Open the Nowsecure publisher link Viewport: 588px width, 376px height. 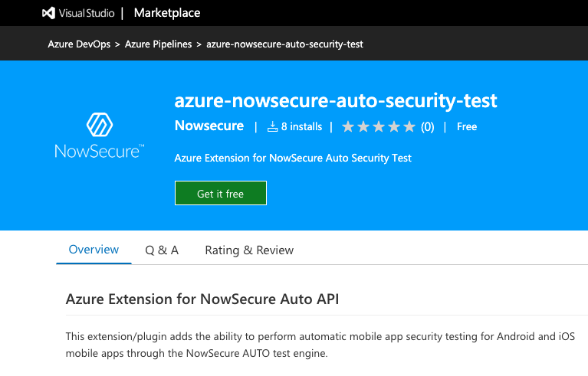[x=209, y=126]
